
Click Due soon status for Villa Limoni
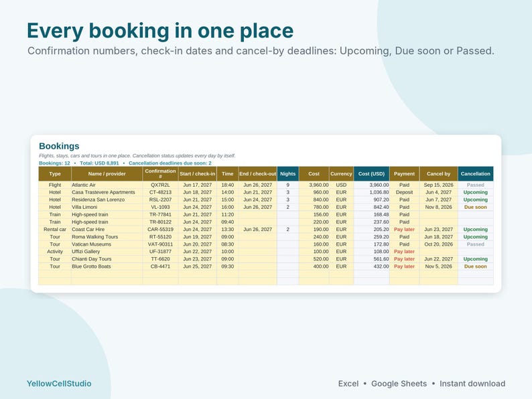coord(476,207)
